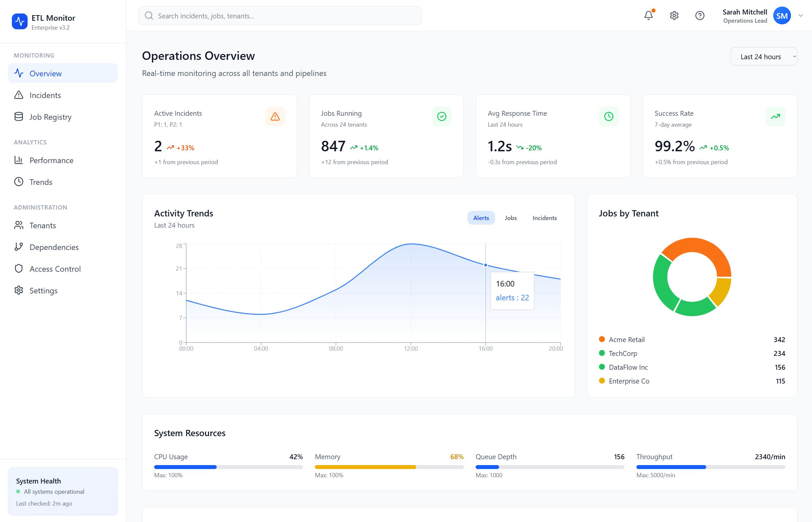Click the TechCorp green legend dot
This screenshot has width=812, height=522.
602,353
